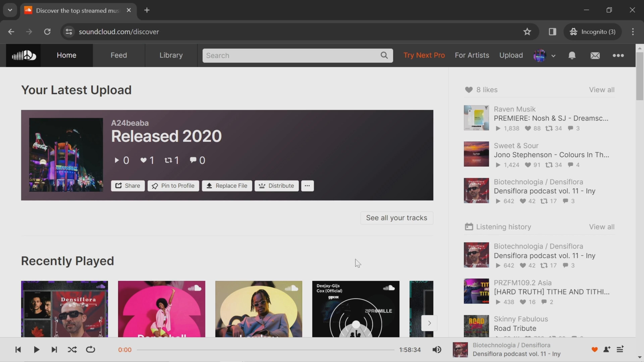
Task: Open the next up queue icon
Action: pos(620,349)
